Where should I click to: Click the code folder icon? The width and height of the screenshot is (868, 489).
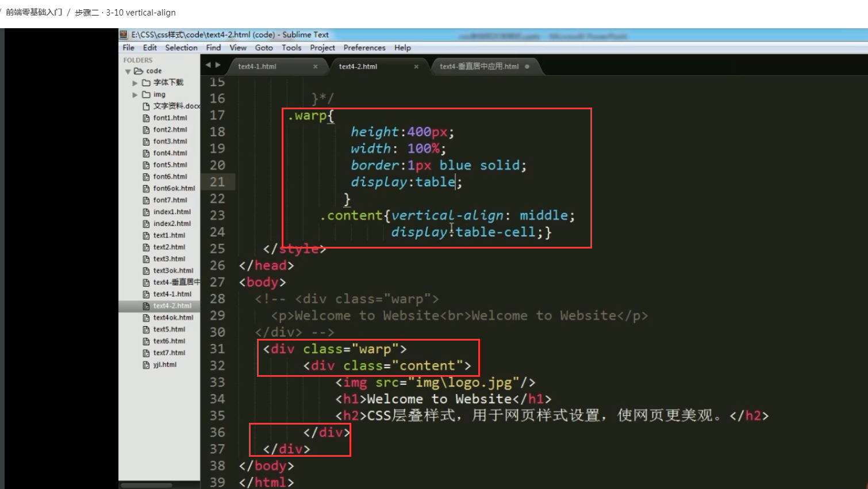[139, 71]
